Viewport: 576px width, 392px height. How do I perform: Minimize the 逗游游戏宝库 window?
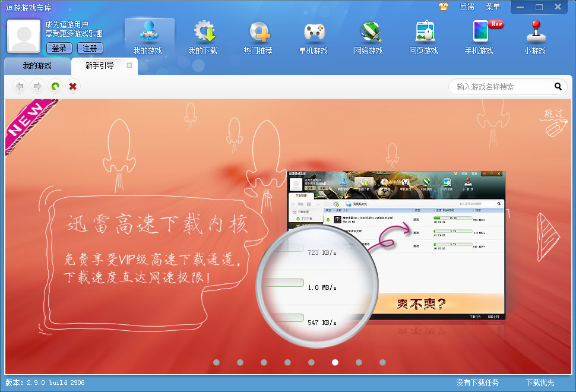(x=520, y=7)
